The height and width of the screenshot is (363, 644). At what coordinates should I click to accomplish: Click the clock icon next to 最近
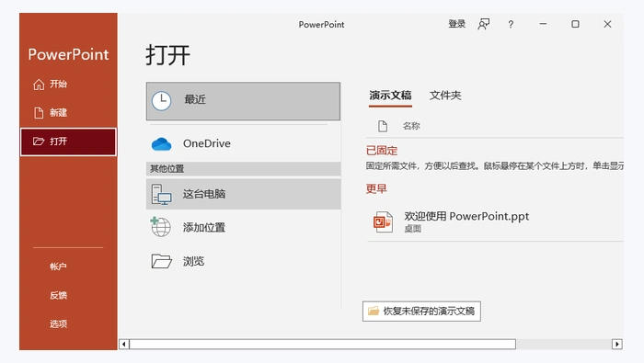[x=161, y=100]
